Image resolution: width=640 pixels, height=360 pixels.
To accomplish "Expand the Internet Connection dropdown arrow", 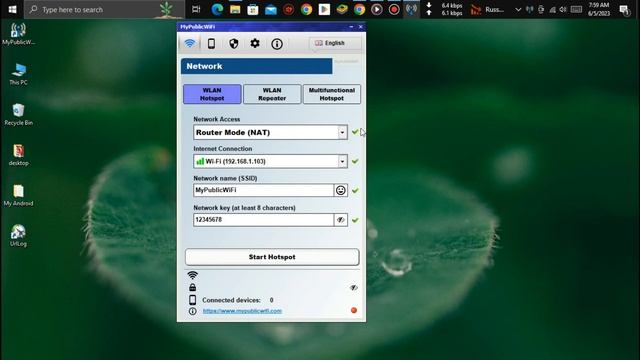I will 342,161.
